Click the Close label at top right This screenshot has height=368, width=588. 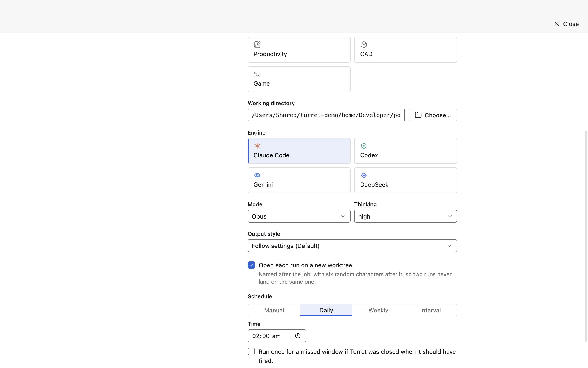pyautogui.click(x=571, y=24)
